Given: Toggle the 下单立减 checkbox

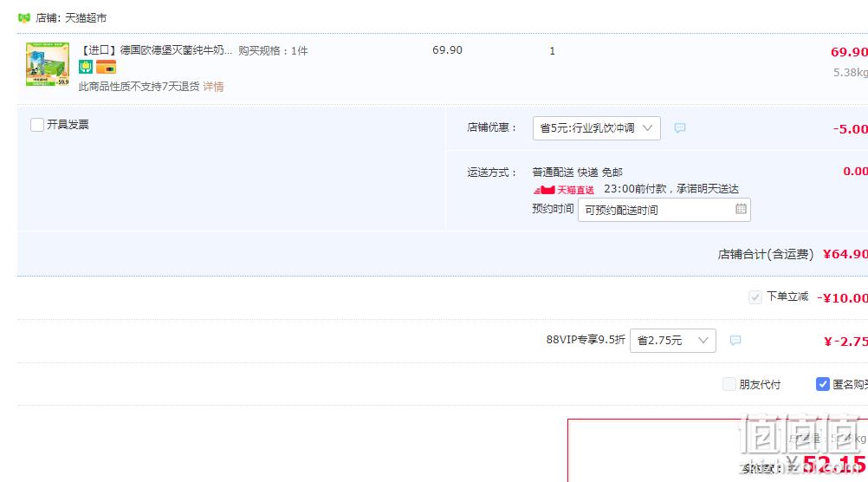Looking at the screenshot, I should [755, 297].
